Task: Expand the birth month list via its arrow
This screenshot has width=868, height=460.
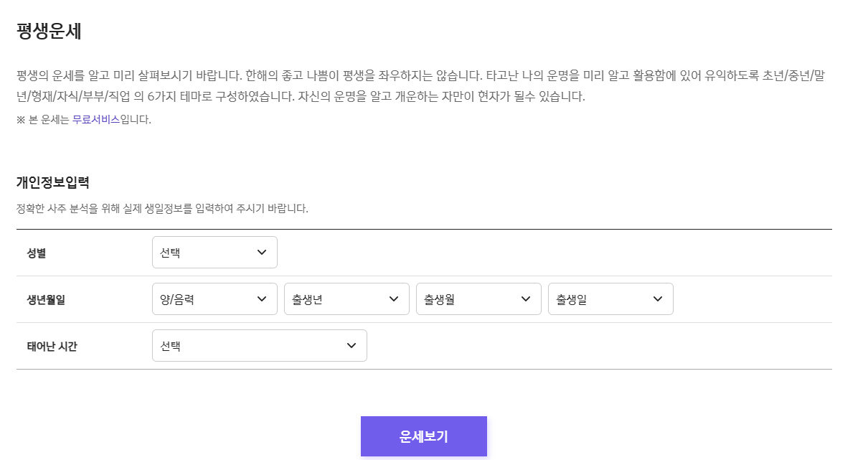Action: tap(527, 299)
